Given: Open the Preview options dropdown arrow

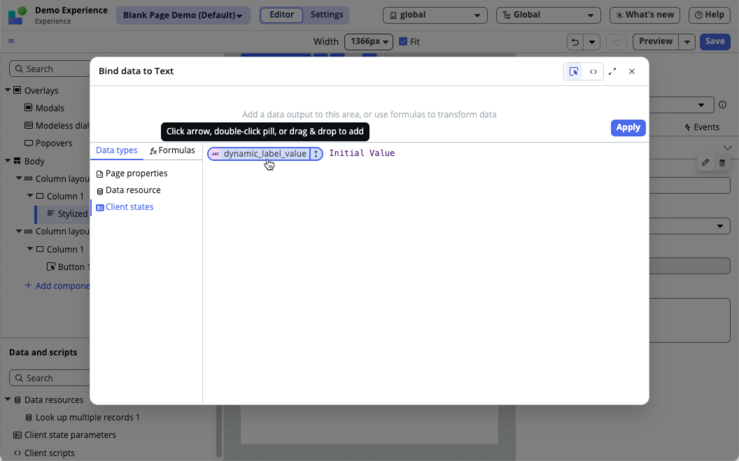Looking at the screenshot, I should [x=687, y=42].
